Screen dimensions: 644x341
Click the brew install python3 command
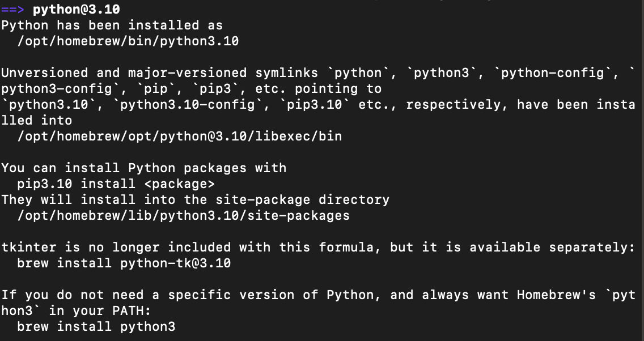coord(96,327)
